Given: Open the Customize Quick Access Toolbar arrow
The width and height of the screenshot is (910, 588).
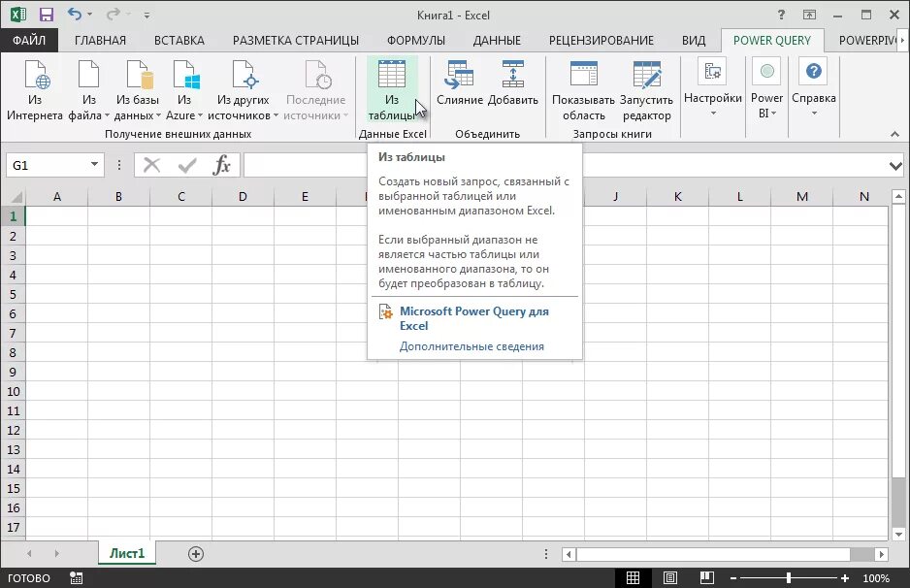Looking at the screenshot, I should pyautogui.click(x=146, y=16).
